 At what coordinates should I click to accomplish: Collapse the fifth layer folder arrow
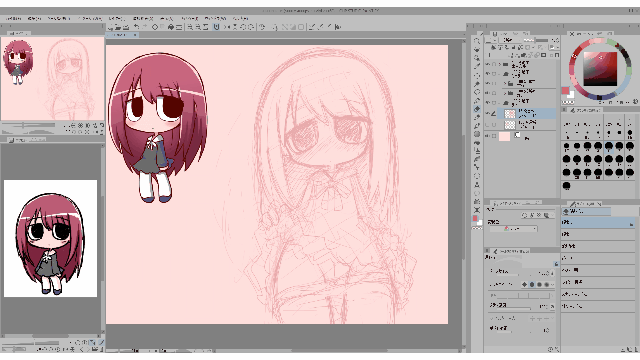[500, 103]
